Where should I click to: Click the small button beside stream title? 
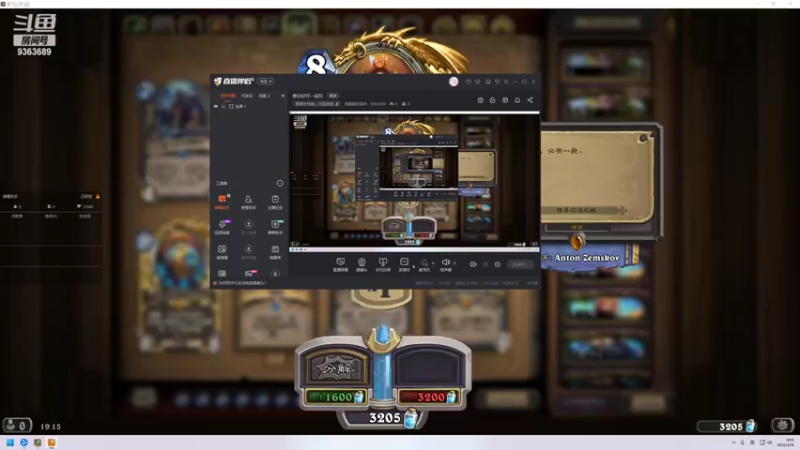click(x=333, y=96)
